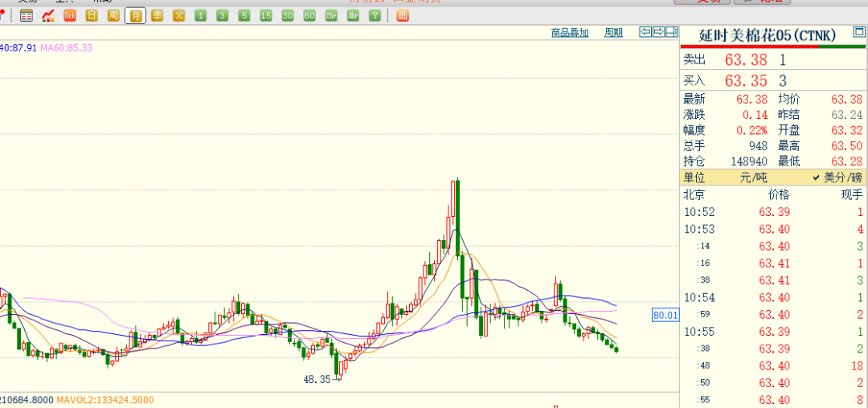Select the checked 美分/磅 unit option
868x408 pixels.
click(x=837, y=177)
